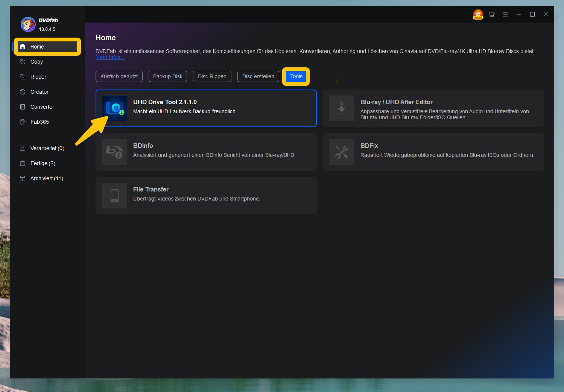Click the T-shirt theme icon in titlebar
Viewport: 564px width, 392px height.
(492, 14)
